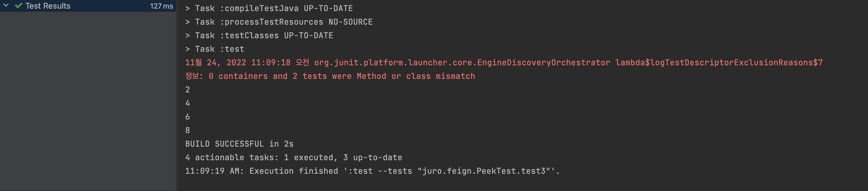868x191 pixels.
Task: Click the green passed checkmark icon
Action: pos(19,6)
